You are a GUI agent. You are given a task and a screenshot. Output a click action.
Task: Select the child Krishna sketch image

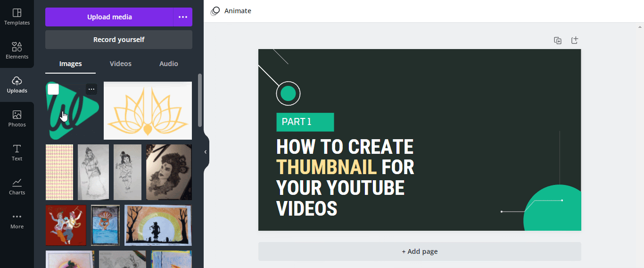[127, 172]
